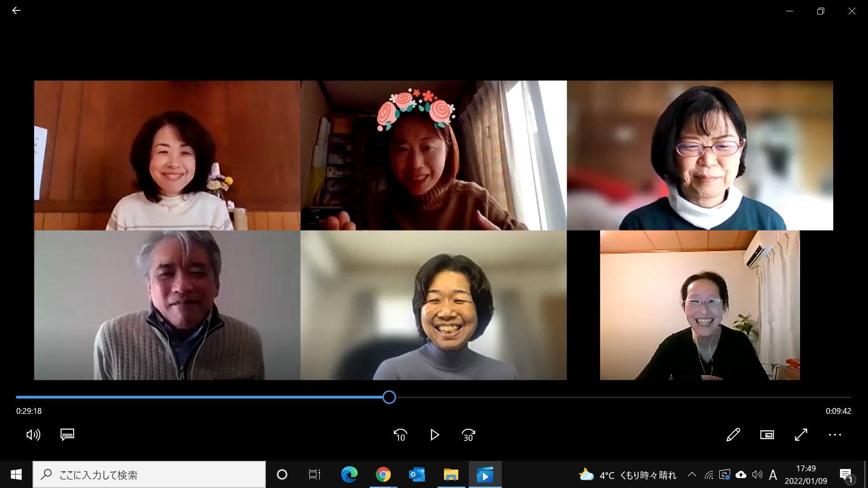Open weather widget showing 4°C
Viewport: 868px width, 488px height.
coord(627,475)
